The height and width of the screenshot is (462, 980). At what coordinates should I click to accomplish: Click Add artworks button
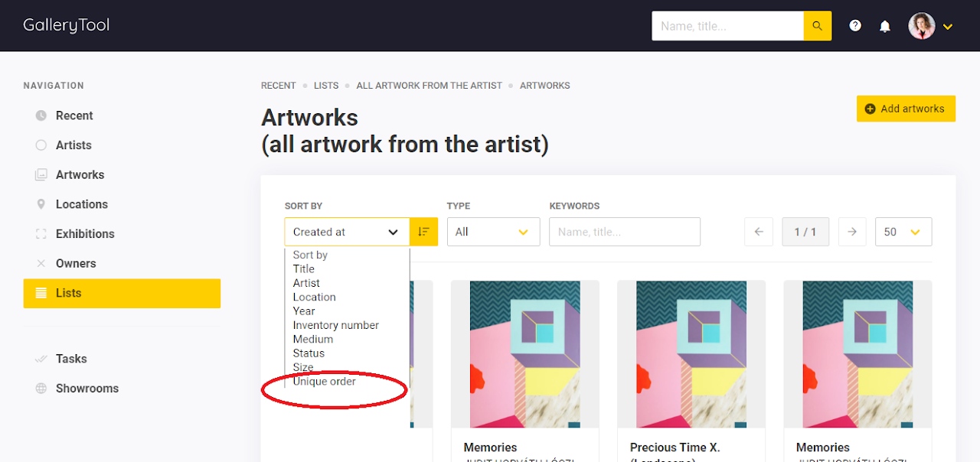906,109
